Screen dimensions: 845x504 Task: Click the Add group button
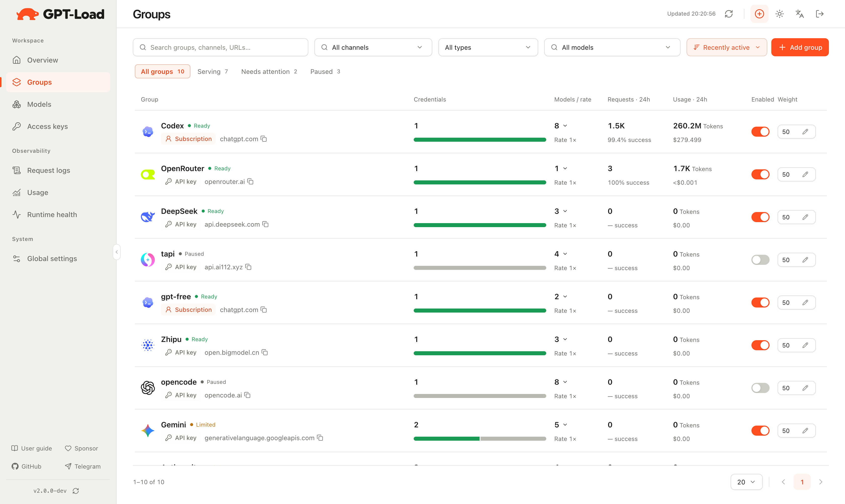click(x=800, y=47)
